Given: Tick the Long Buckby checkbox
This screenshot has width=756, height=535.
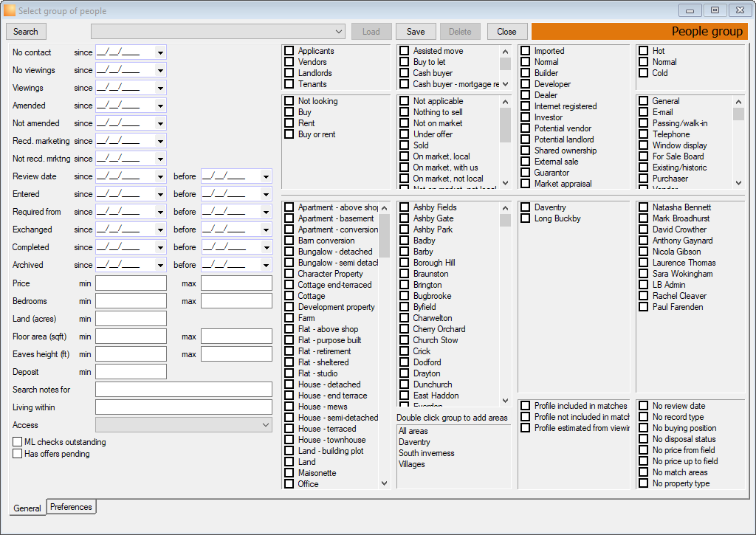Looking at the screenshot, I should click(x=526, y=218).
